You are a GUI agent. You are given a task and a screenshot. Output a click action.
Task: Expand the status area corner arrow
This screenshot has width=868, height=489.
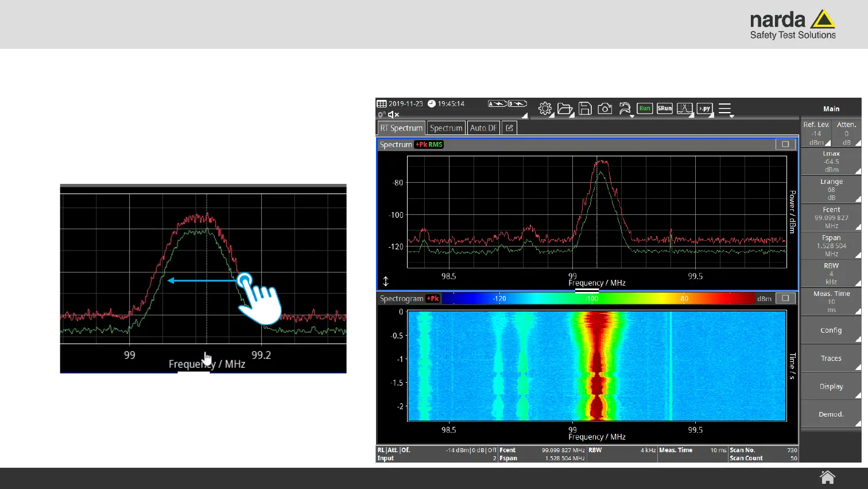click(x=524, y=115)
